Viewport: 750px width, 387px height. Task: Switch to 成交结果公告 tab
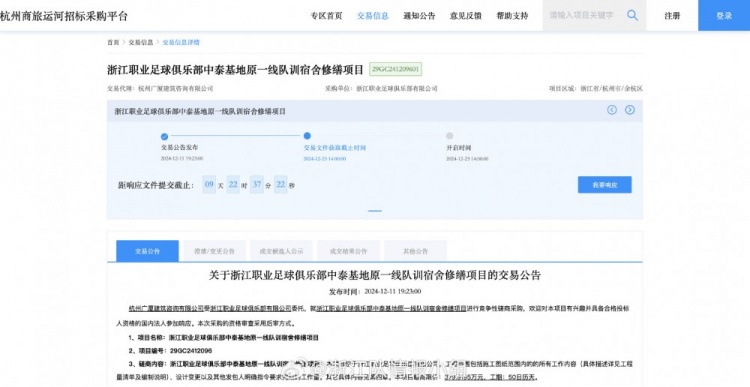[x=348, y=251]
